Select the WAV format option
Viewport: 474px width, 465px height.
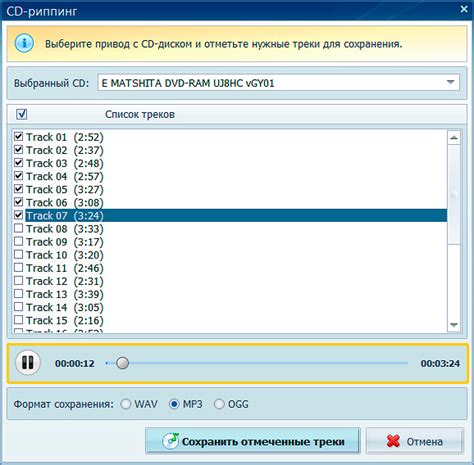[126, 404]
